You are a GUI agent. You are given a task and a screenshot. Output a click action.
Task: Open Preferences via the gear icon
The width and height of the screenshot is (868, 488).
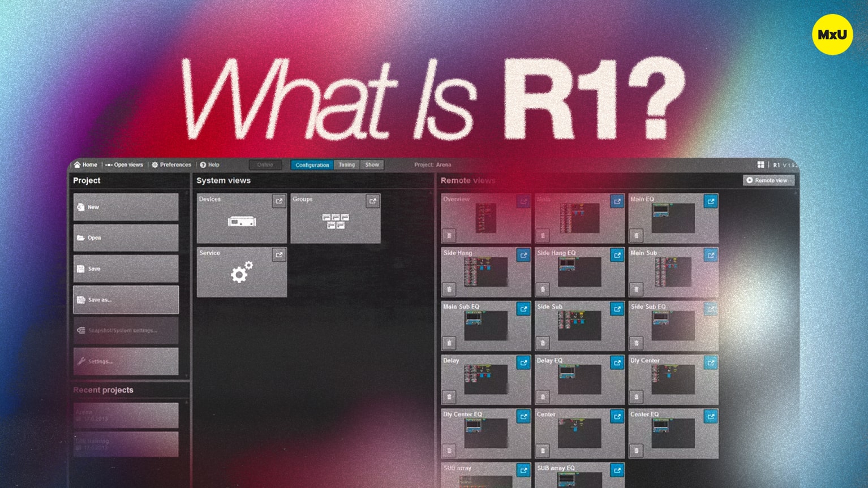[154, 165]
